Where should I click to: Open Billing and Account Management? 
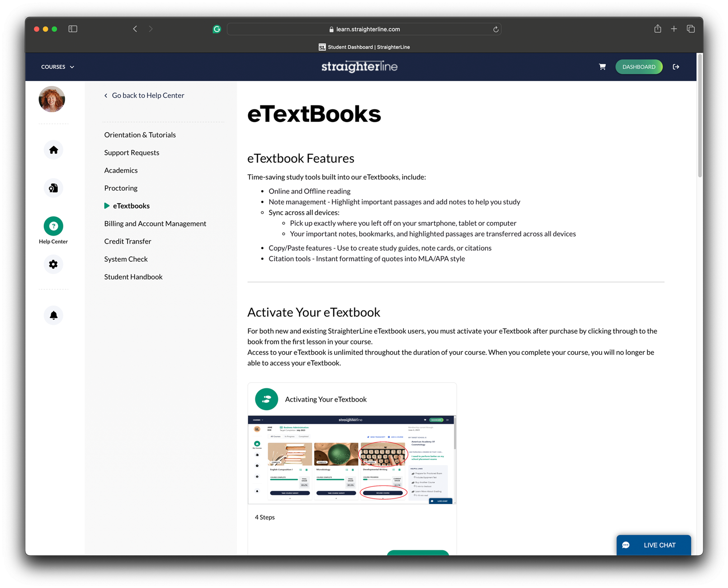pos(155,224)
